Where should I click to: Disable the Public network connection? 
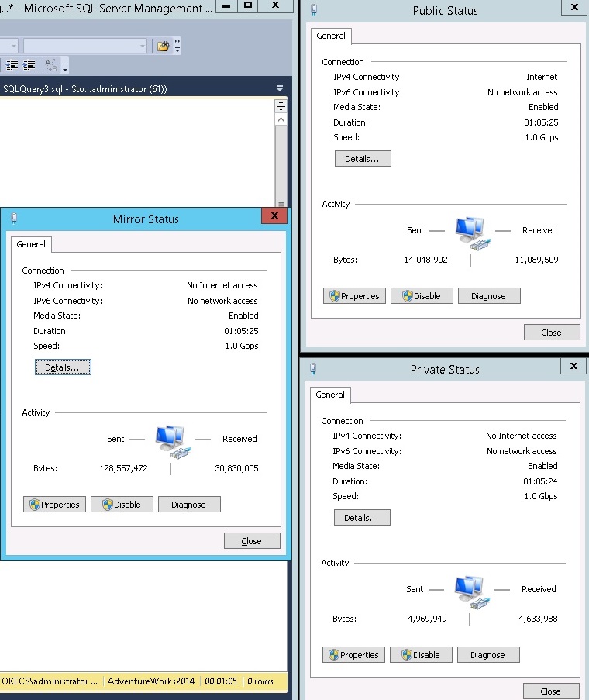[422, 296]
